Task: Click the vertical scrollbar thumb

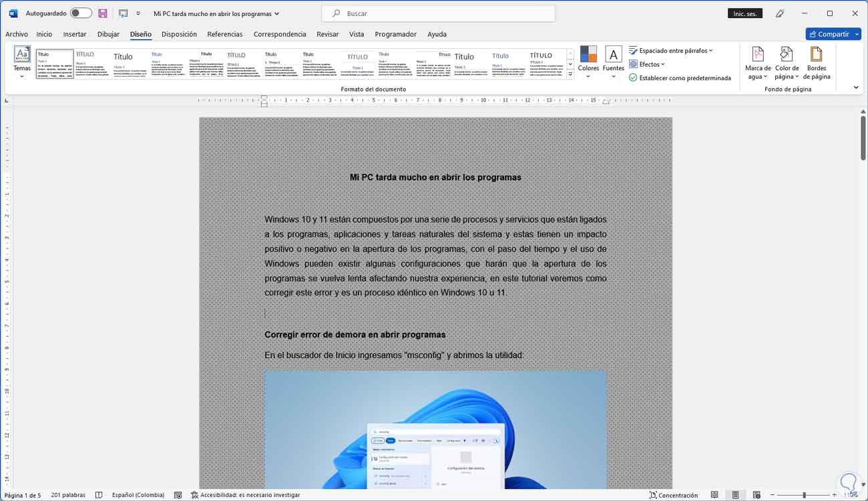Action: pyautogui.click(x=863, y=138)
